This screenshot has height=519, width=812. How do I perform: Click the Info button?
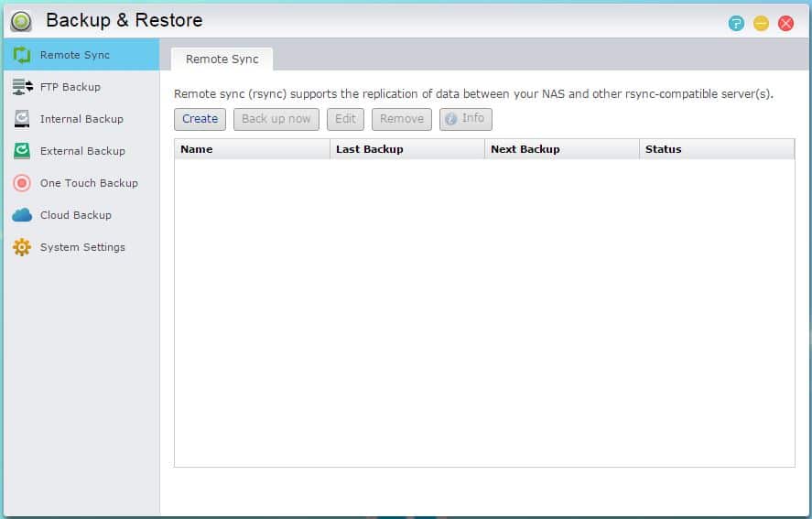465,119
